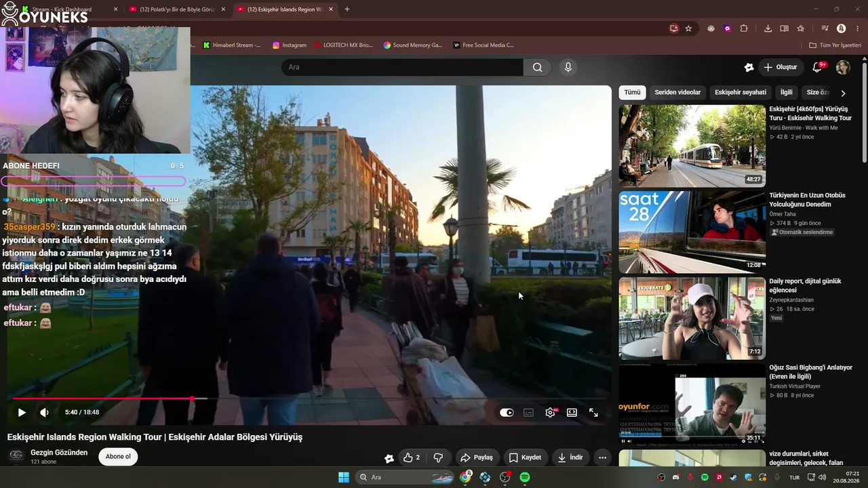
Task: Open YouTube notifications bell
Action: point(818,67)
